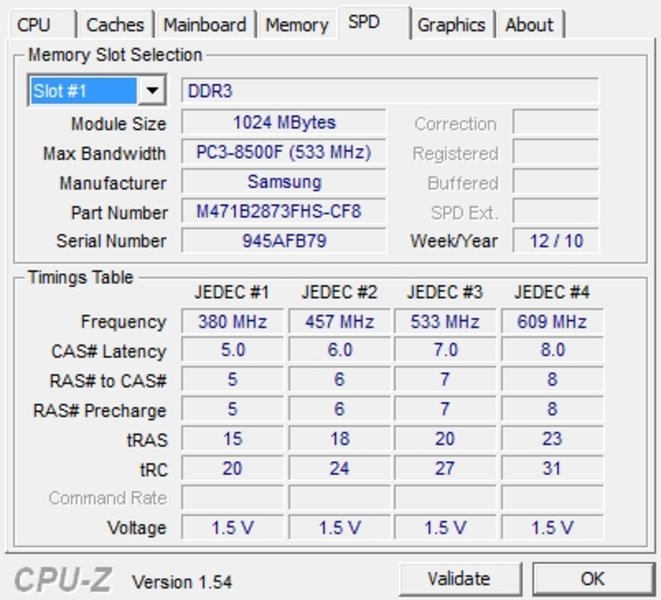Screen dimensions: 661x600
Task: Click the JEDEC #3 column header
Action: tap(445, 292)
